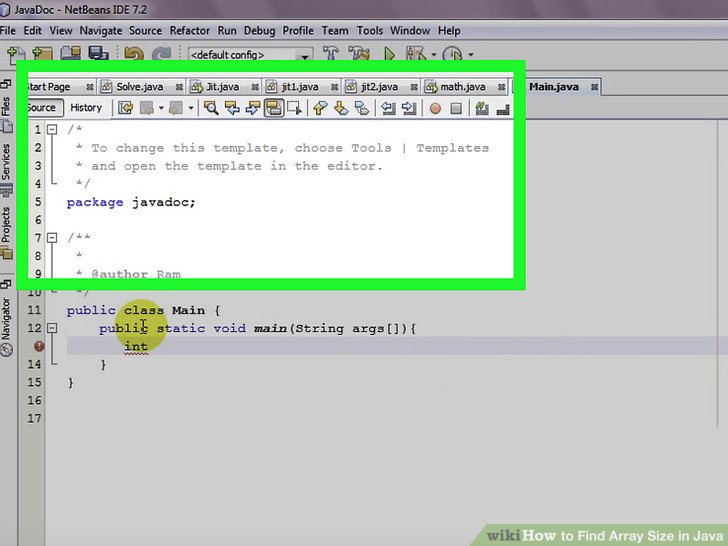Click the Shift Line Left icon
Viewport: 728px width, 546px height.
tap(388, 108)
